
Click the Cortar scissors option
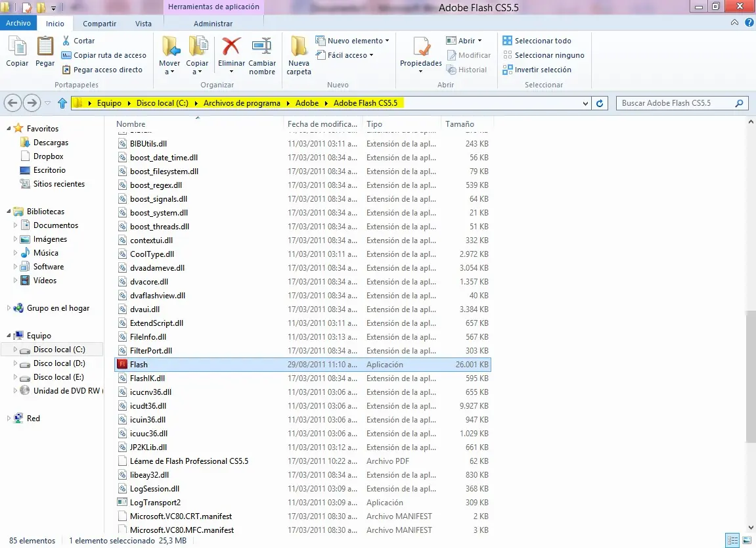79,41
